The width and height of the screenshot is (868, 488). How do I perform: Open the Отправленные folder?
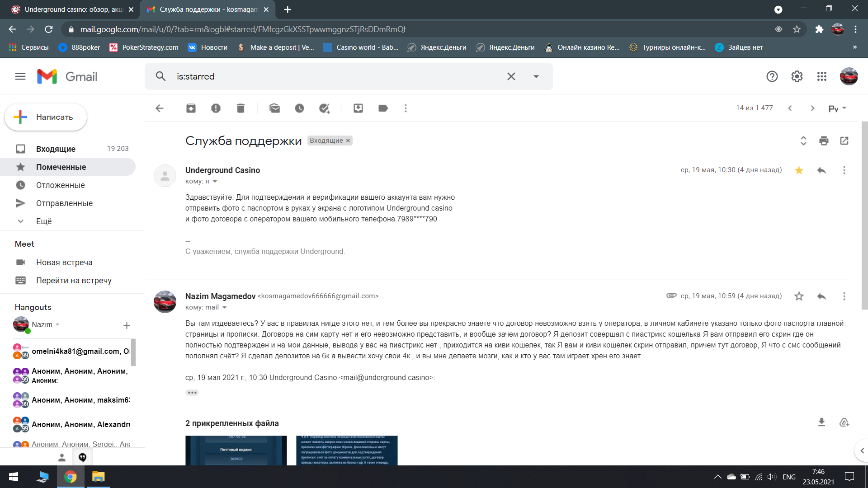tap(68, 203)
